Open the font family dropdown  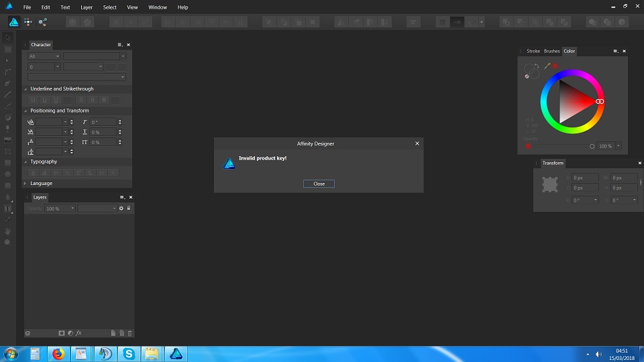coord(95,56)
